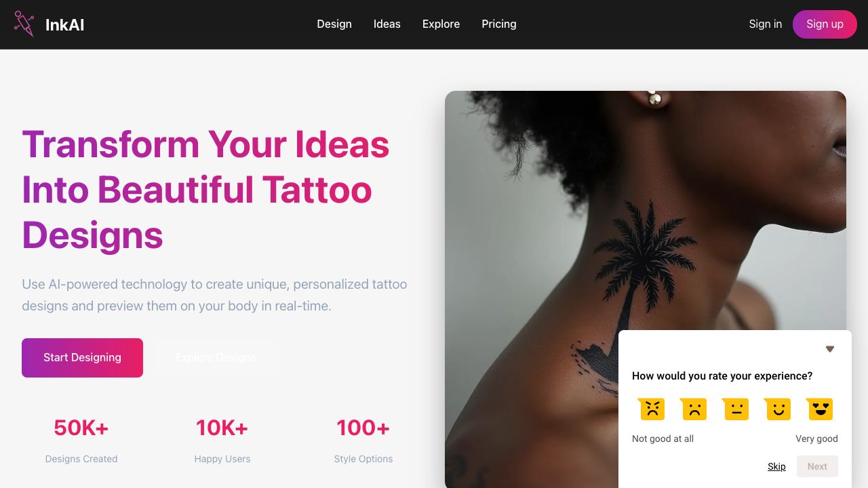Skip the experience rating survey
The image size is (868, 488).
(x=776, y=466)
